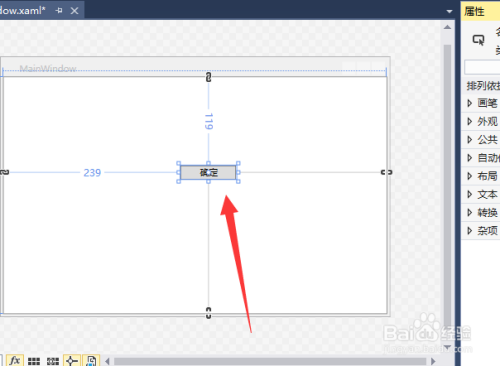This screenshot has width=500, height=366.
Task: Select the 确定 button in the designer
Action: [x=208, y=172]
